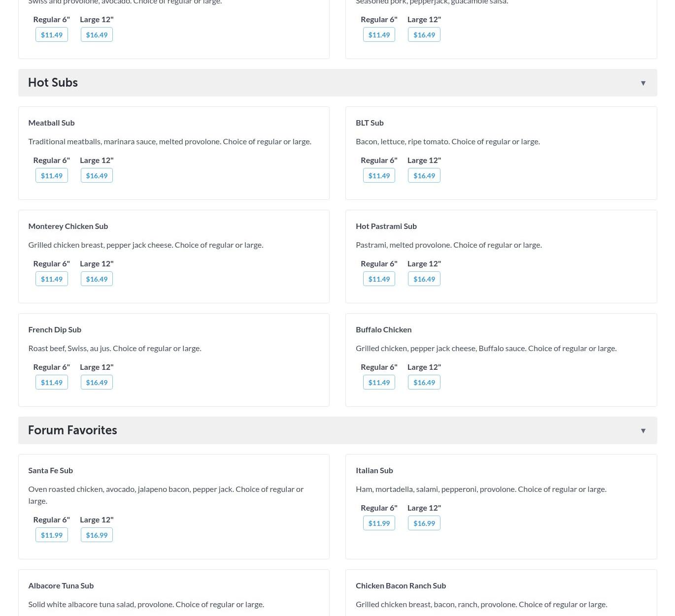Collapse the Hot Subs section arrow
Image resolution: width=675 pixels, height=616 pixels.
(643, 83)
